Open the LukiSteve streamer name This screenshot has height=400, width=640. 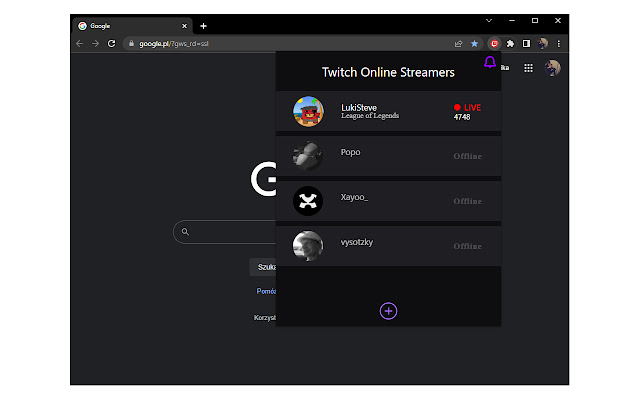tap(359, 108)
